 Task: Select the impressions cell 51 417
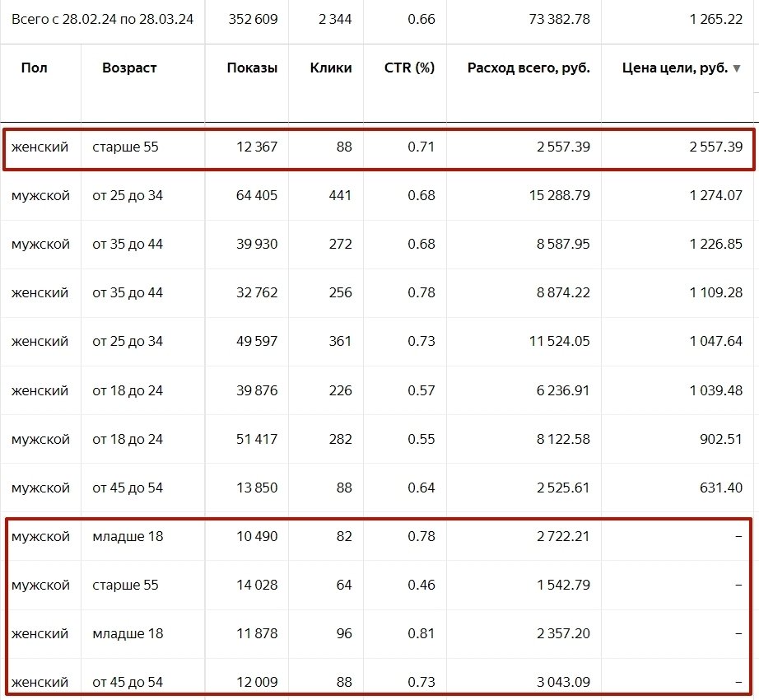click(x=256, y=439)
